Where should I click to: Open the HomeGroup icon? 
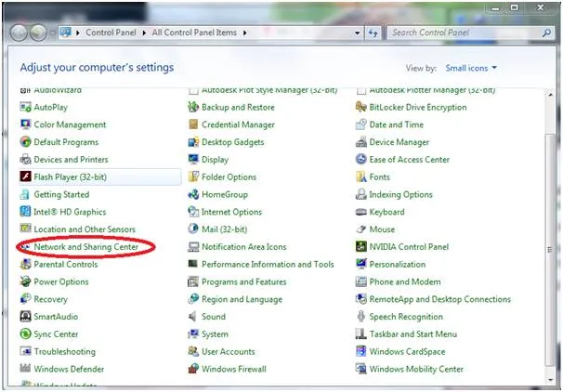tap(193, 194)
